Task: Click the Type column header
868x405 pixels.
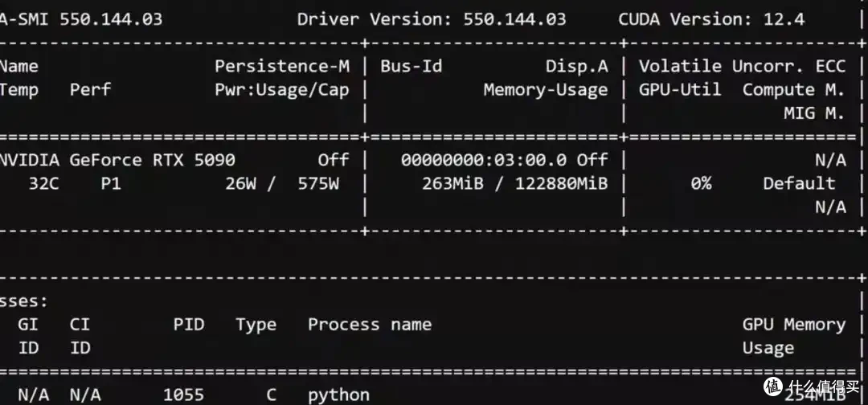Action: pos(256,325)
